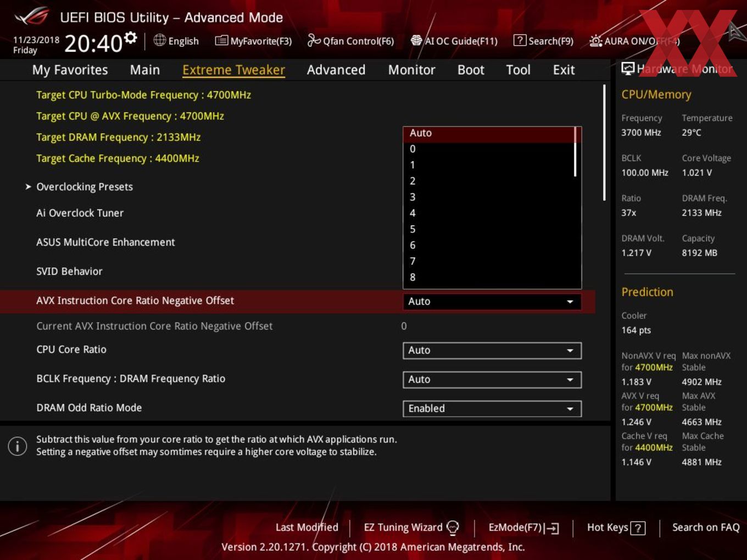The image size is (747, 560).
Task: Open My Favorites tab
Action: [x=70, y=70]
